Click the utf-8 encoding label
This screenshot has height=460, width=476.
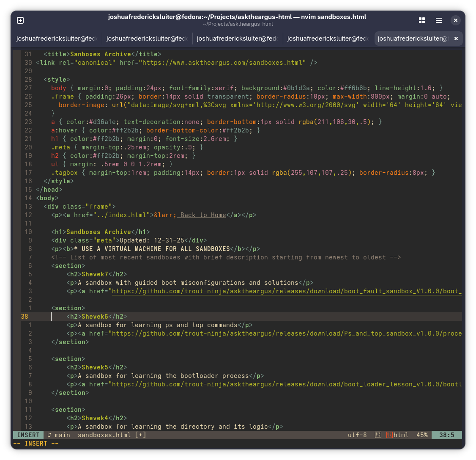pos(357,435)
